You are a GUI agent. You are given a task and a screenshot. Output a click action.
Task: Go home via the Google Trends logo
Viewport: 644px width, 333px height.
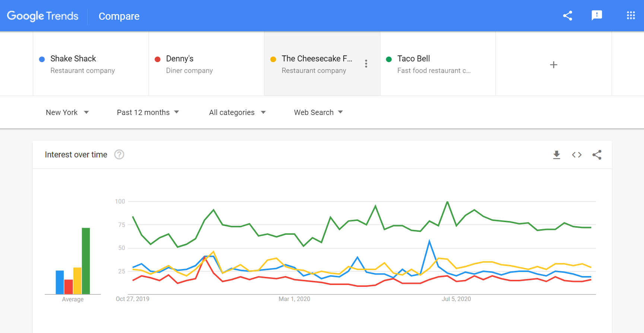coord(42,16)
